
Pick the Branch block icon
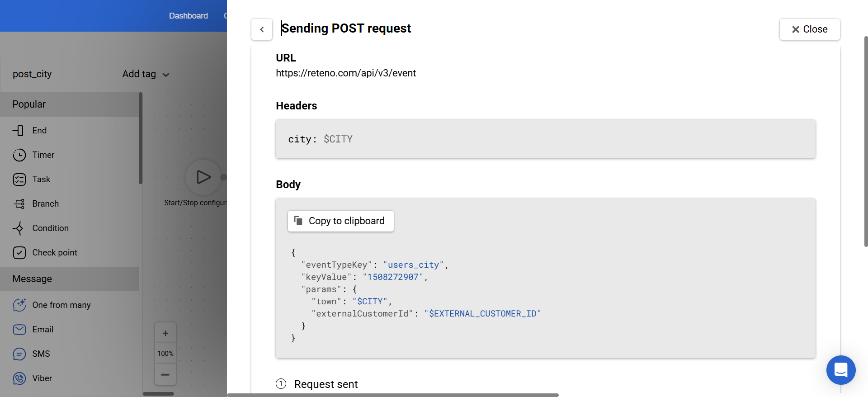coord(19,204)
